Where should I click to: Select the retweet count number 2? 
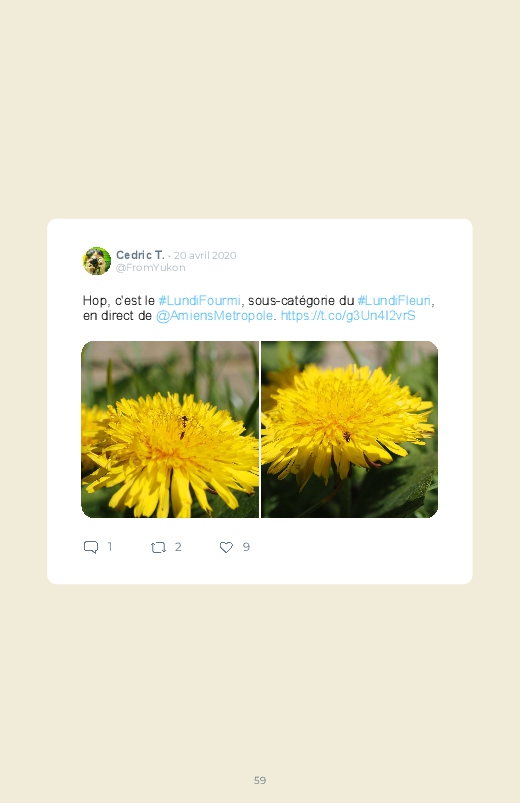pos(178,547)
